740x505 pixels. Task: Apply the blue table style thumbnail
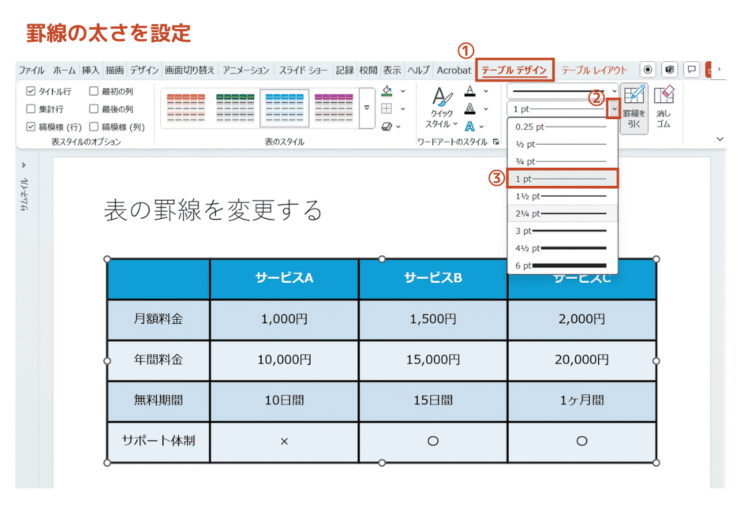click(284, 108)
